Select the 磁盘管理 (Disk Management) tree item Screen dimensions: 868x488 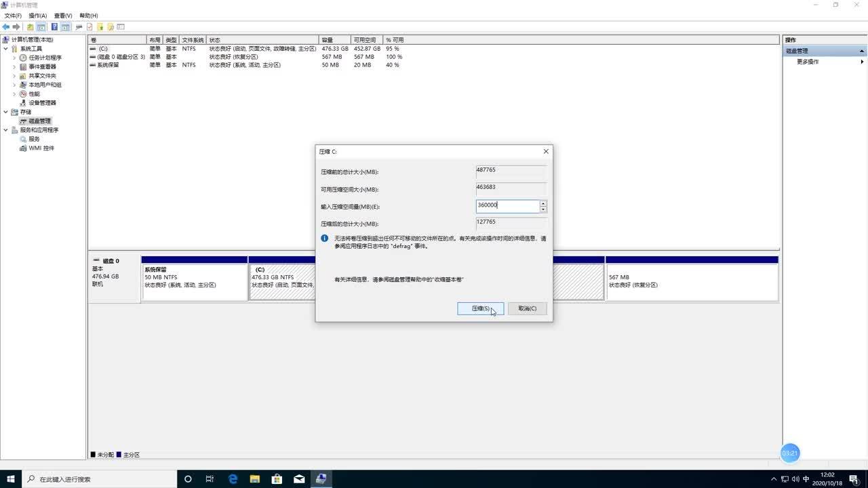point(39,121)
